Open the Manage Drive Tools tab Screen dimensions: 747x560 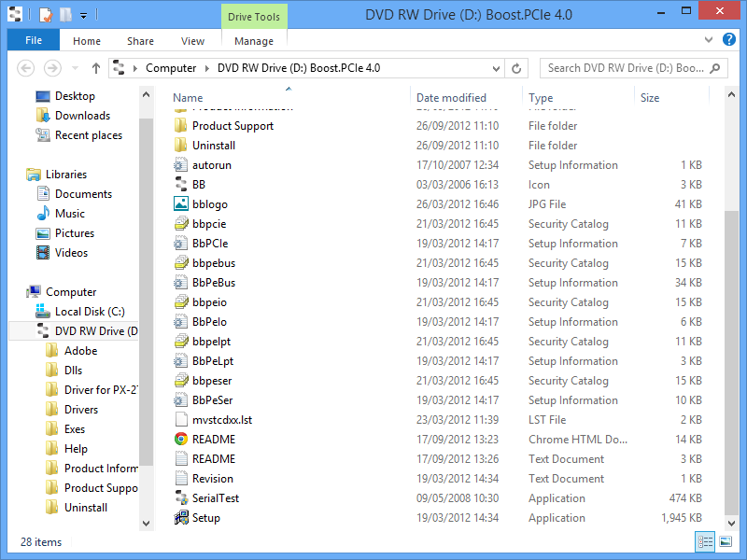(253, 41)
